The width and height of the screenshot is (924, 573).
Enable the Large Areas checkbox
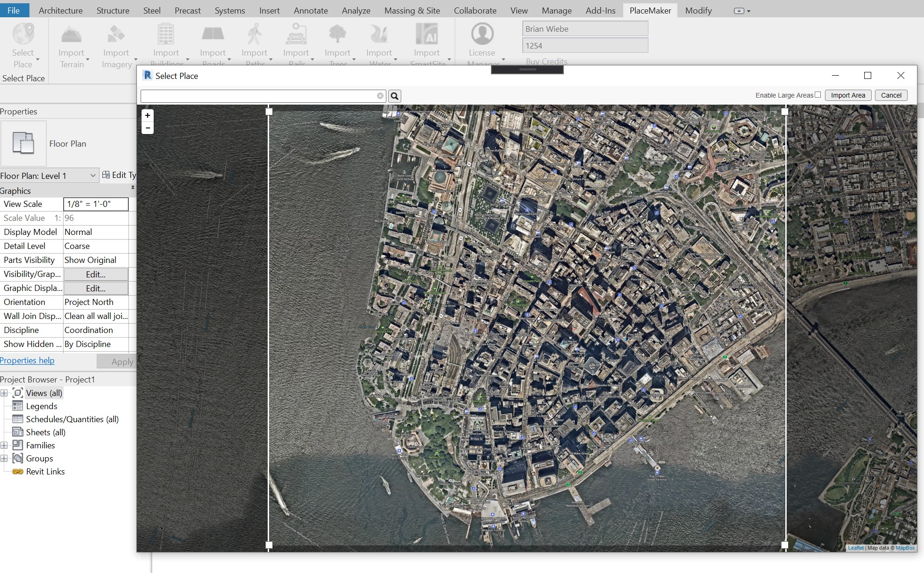pos(817,95)
